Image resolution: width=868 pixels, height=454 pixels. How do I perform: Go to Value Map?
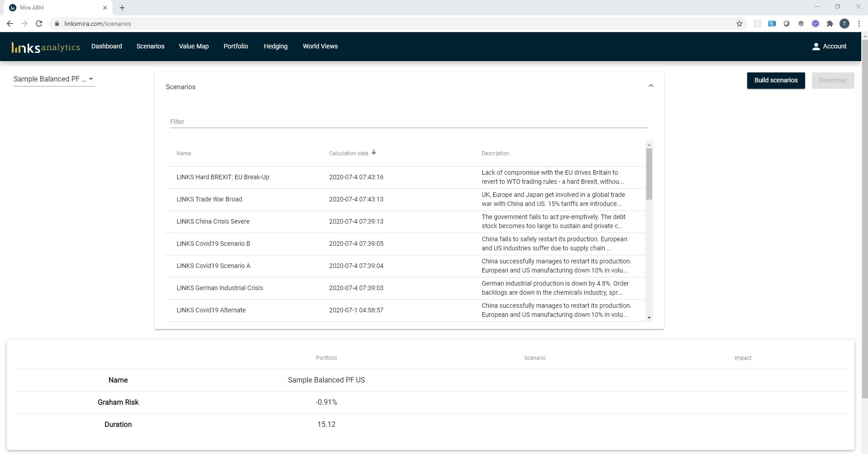pos(194,46)
